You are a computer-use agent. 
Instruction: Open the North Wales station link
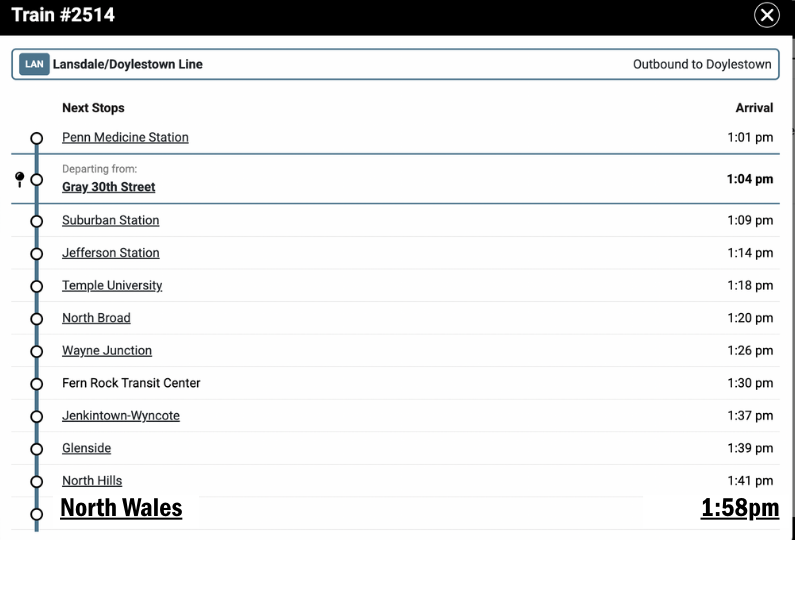121,508
